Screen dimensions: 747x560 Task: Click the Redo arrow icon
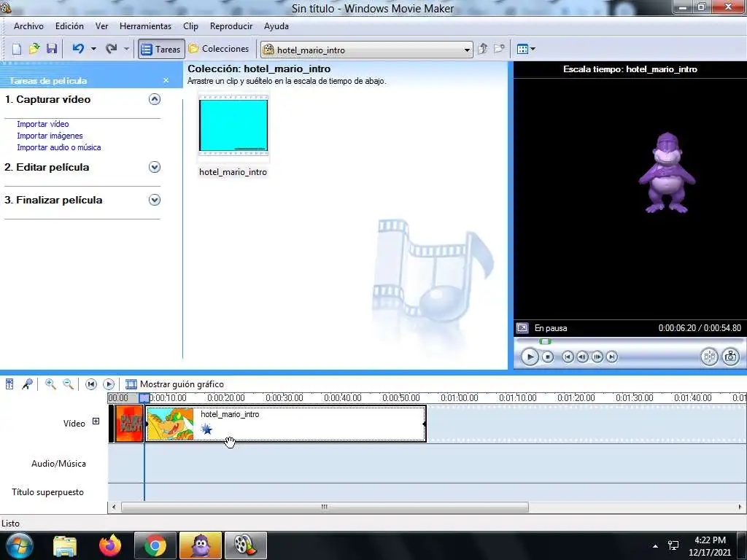pos(112,49)
